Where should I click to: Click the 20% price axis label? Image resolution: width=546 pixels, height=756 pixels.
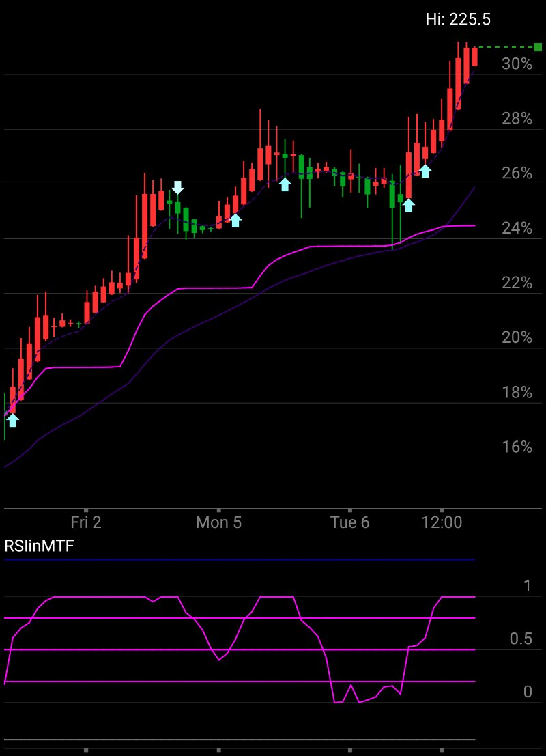pyautogui.click(x=517, y=337)
